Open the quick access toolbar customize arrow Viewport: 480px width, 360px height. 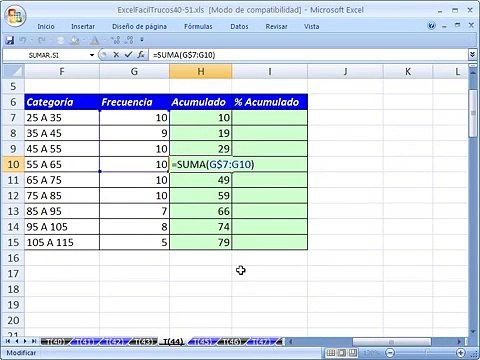[x=142, y=40]
